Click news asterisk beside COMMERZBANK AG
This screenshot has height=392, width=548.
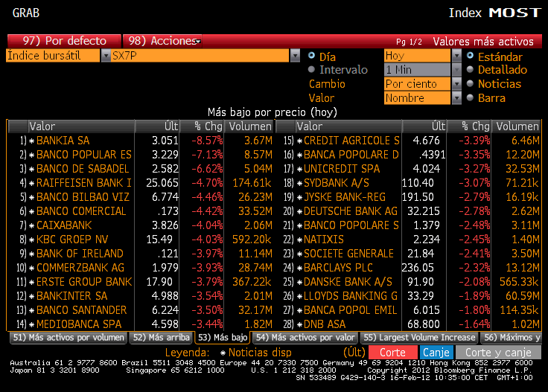[31, 268]
